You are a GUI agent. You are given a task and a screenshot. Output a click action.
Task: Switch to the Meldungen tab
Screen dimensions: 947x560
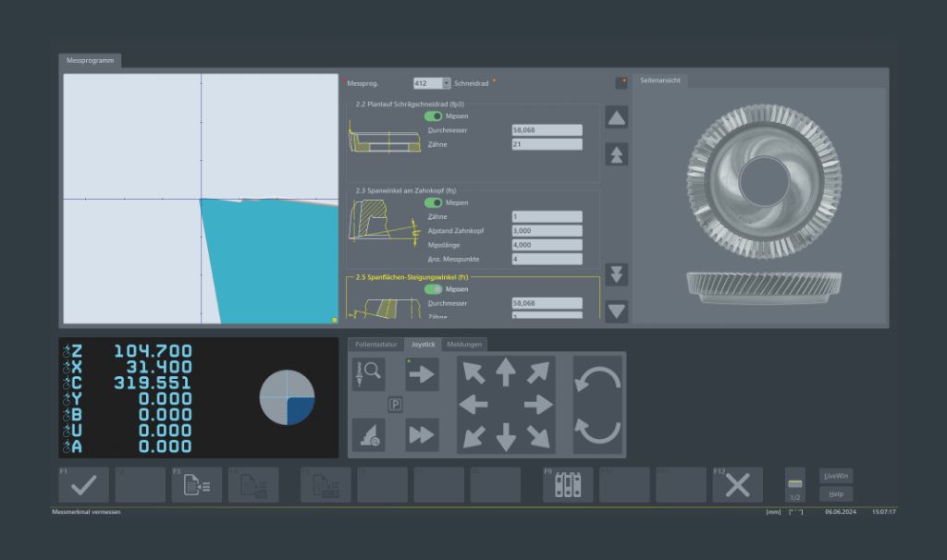pyautogui.click(x=464, y=345)
